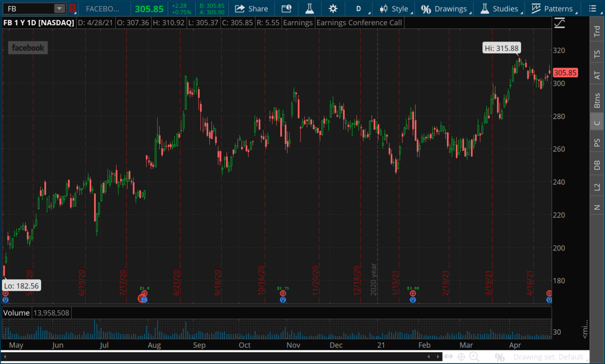Click the red earnings icon near August

click(144, 293)
